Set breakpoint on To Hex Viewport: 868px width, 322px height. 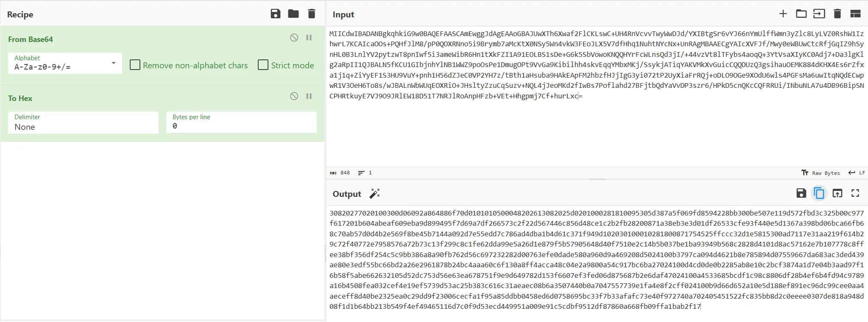(309, 96)
